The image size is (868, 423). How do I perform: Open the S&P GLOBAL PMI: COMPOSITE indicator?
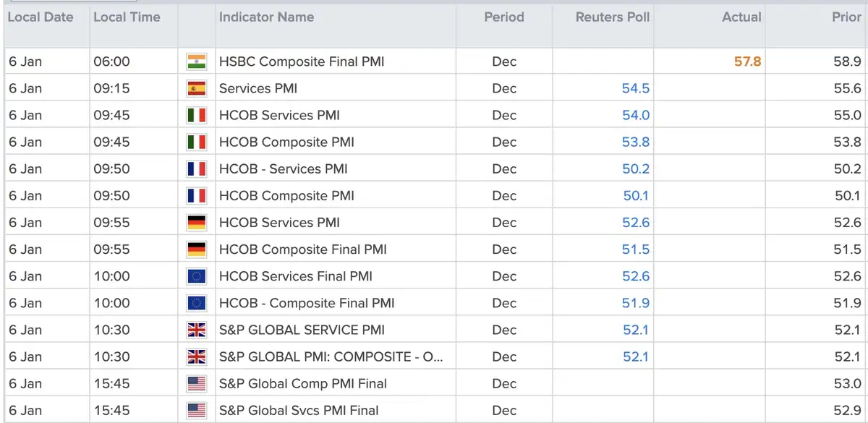(331, 356)
